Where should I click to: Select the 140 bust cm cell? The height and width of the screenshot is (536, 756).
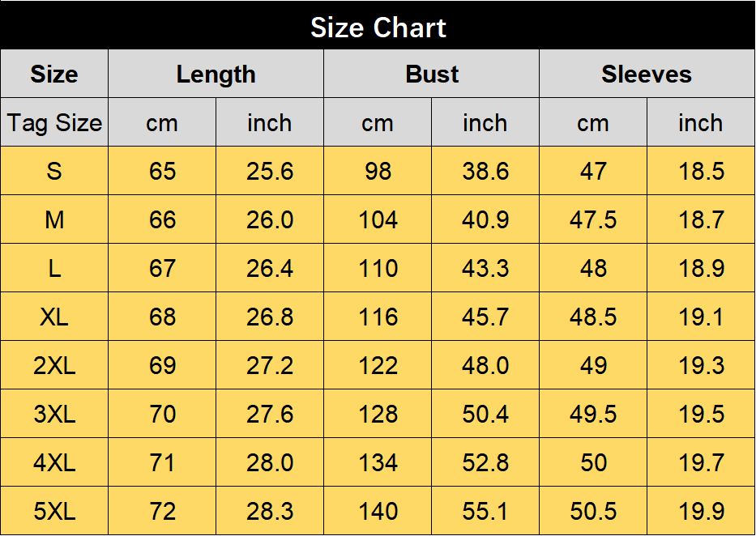tap(378, 511)
